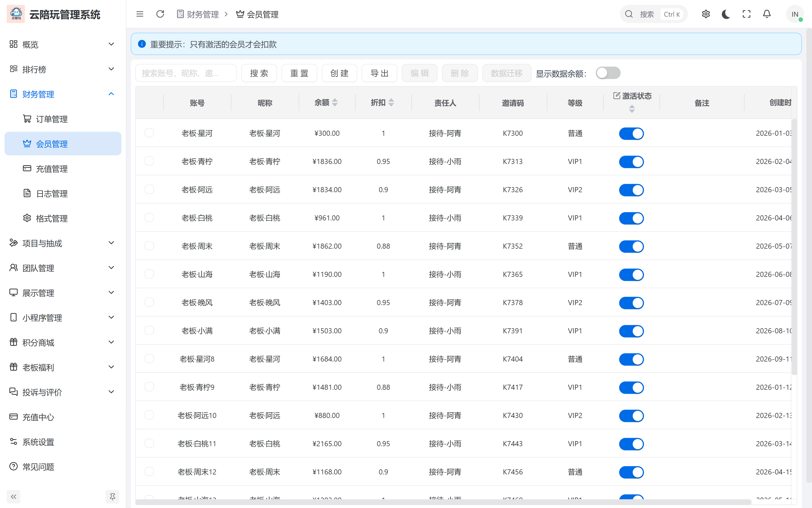The height and width of the screenshot is (508, 812).
Task: Select checkbox for 老板·青柠 K7313 row
Action: pos(149,161)
